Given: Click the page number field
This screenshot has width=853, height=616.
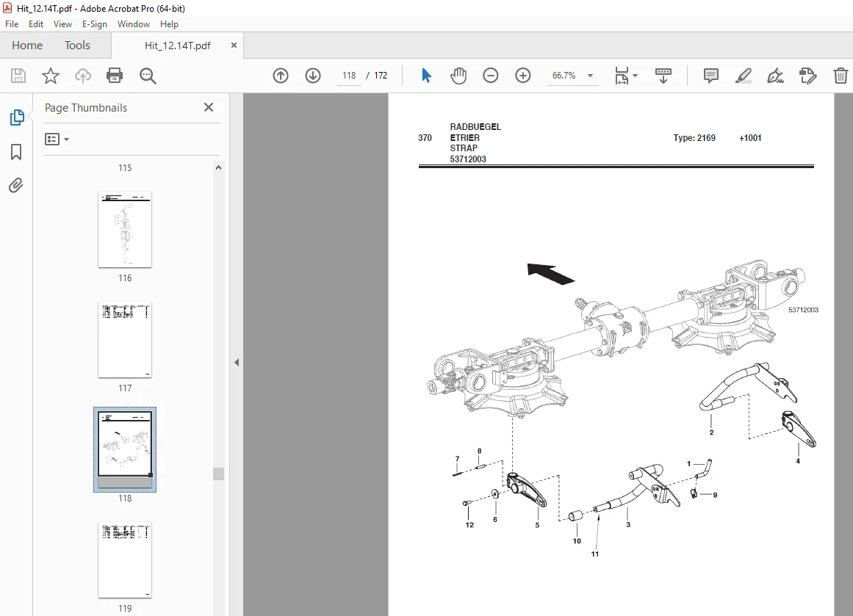Looking at the screenshot, I should pyautogui.click(x=349, y=76).
